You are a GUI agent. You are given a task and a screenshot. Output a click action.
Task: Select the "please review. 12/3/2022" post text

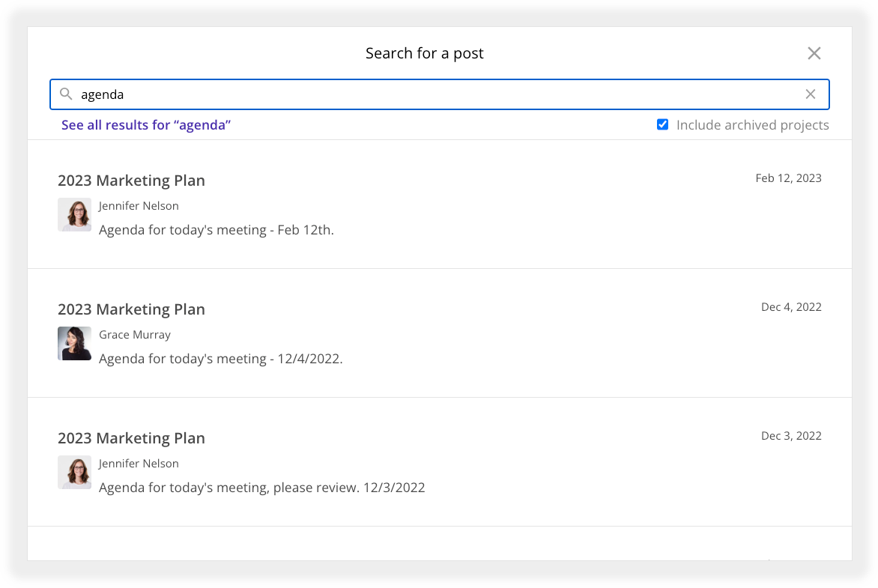[262, 487]
